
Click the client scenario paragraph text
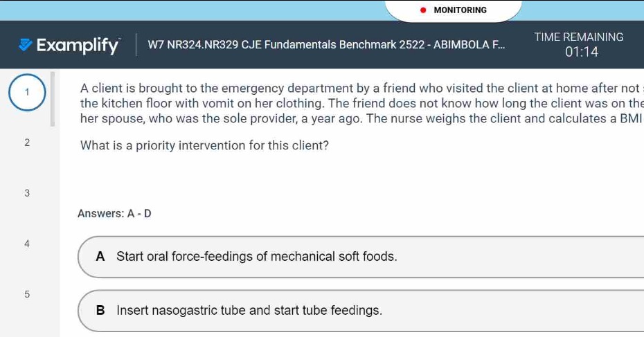362,103
